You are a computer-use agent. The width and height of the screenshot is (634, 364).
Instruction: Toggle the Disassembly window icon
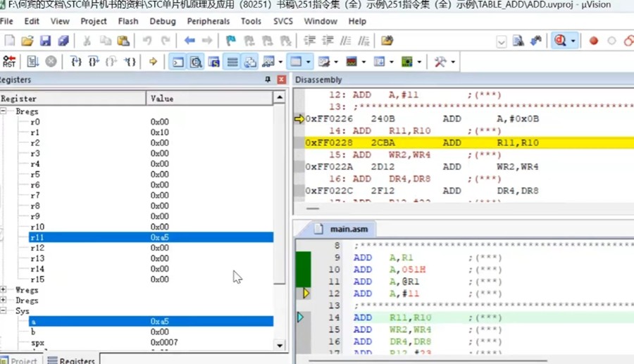[196, 62]
